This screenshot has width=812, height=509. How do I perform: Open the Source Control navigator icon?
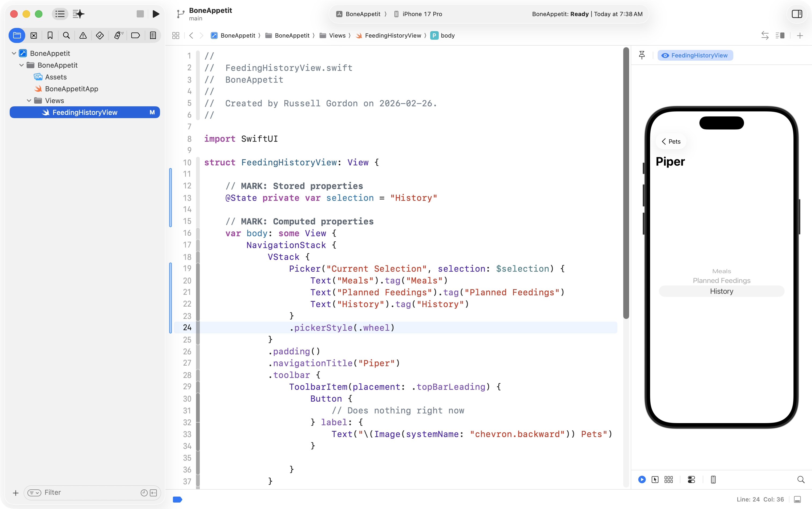point(34,35)
